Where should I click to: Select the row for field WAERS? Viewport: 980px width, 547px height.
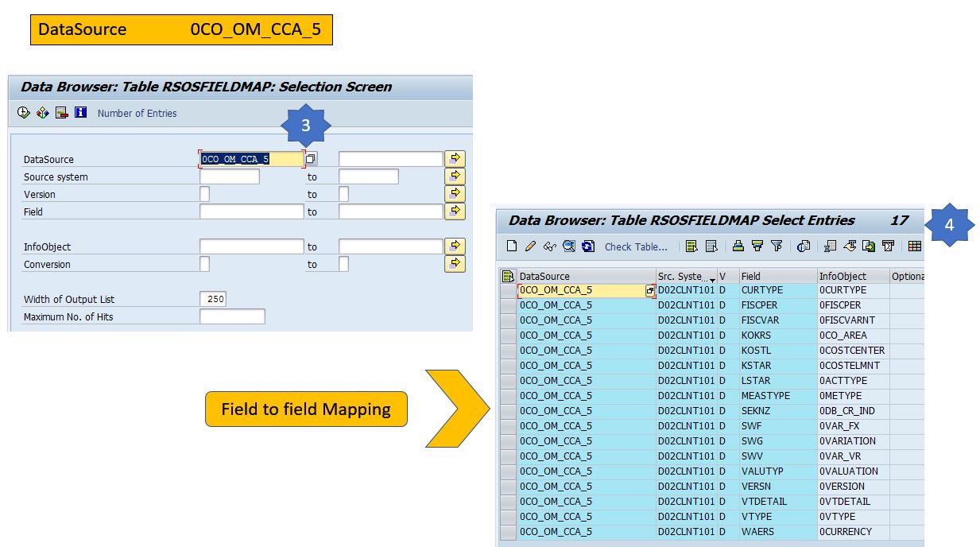(x=508, y=532)
